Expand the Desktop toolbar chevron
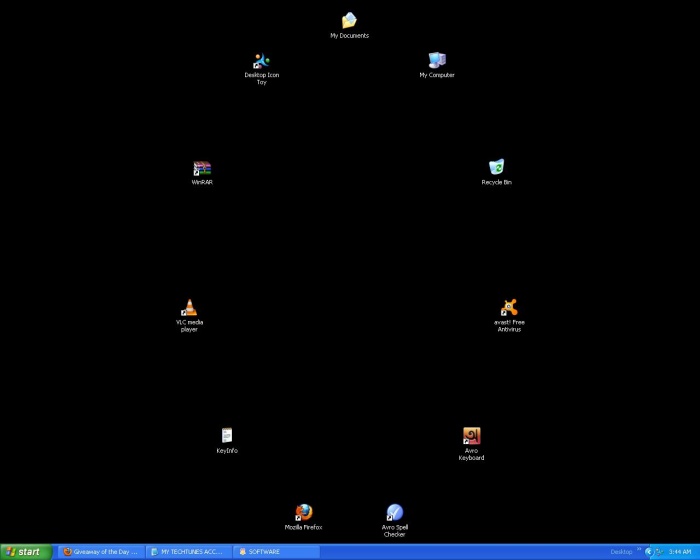The image size is (700, 560). pos(639,549)
